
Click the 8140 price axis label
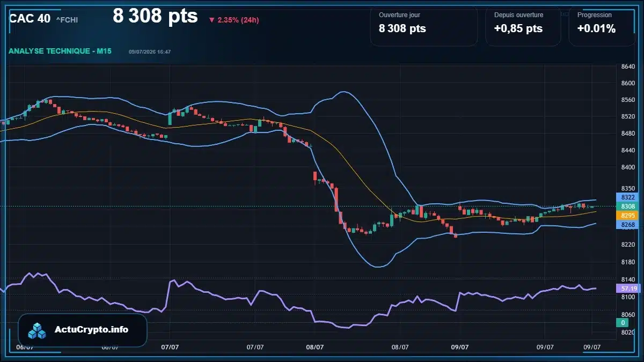pyautogui.click(x=628, y=279)
